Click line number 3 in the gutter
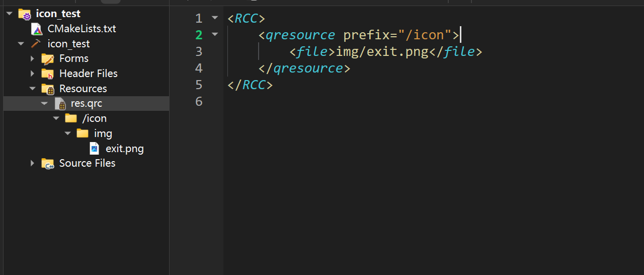Viewport: 644px width, 275px height. 199,51
